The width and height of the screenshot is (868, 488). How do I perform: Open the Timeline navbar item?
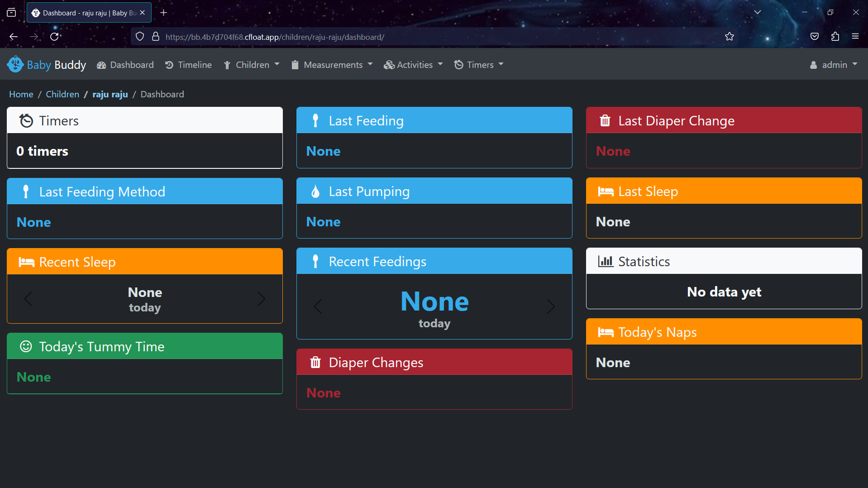[x=188, y=65]
